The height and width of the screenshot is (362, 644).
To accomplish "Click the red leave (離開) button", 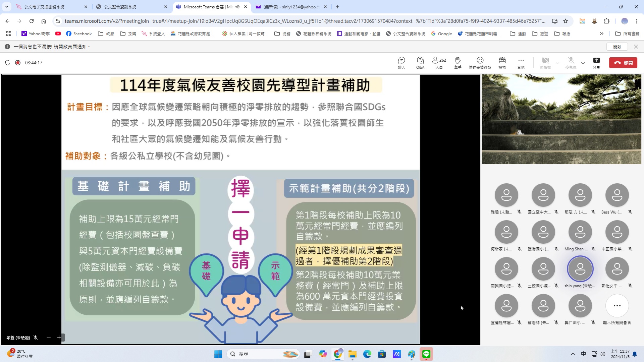I will coord(623,63).
